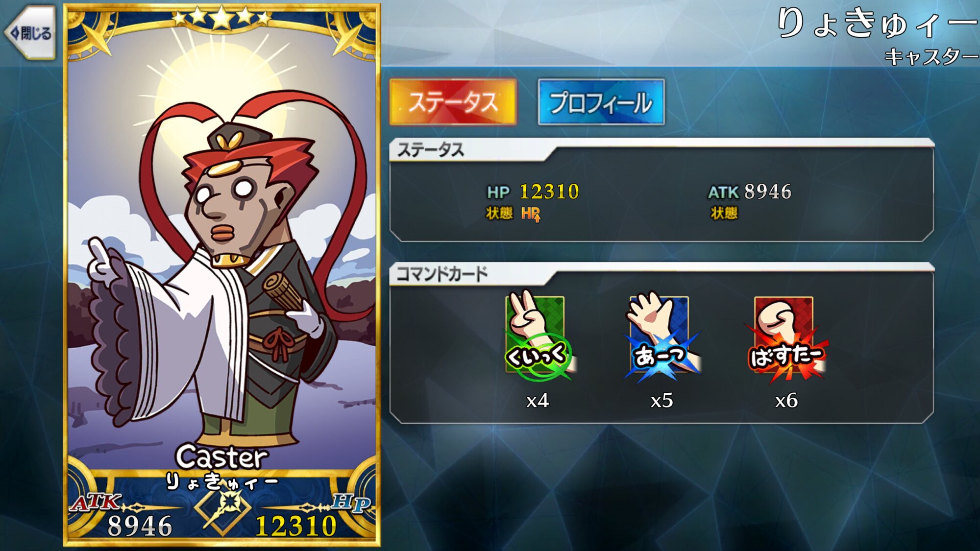Click the x5 count under Arts card
The width and height of the screenshot is (980, 551).
[661, 401]
